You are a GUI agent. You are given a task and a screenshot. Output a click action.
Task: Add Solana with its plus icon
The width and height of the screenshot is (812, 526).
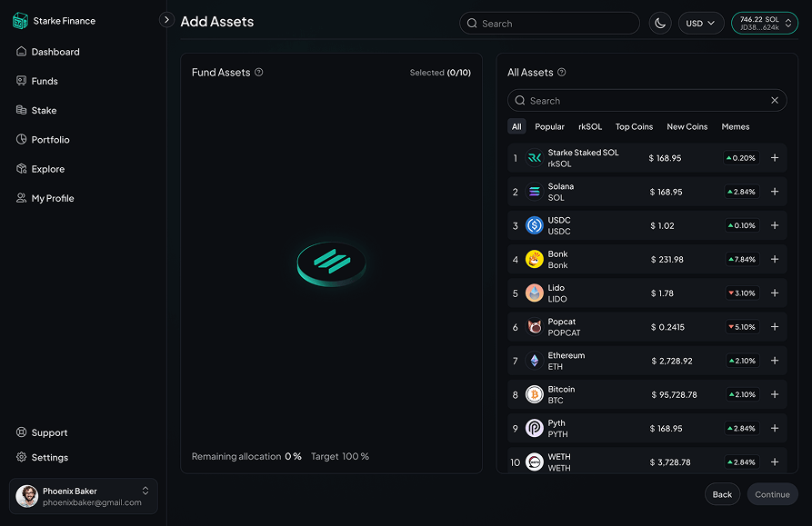[775, 192]
